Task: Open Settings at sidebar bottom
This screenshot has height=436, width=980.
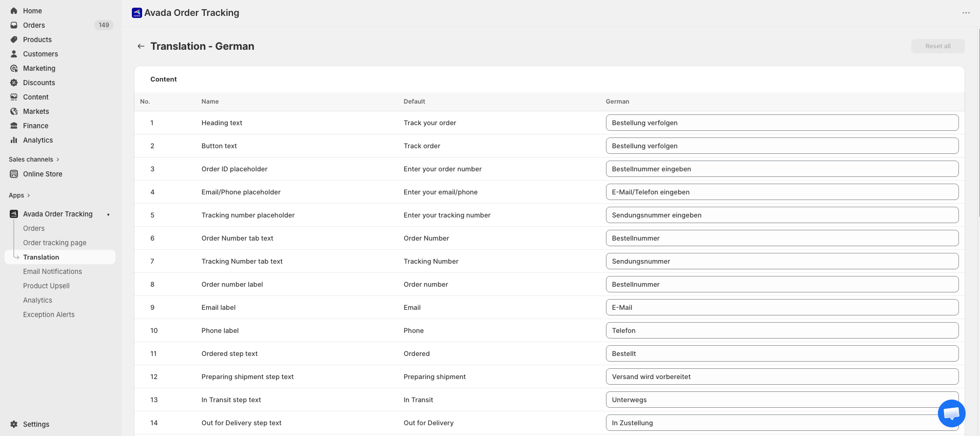Action: (x=36, y=424)
